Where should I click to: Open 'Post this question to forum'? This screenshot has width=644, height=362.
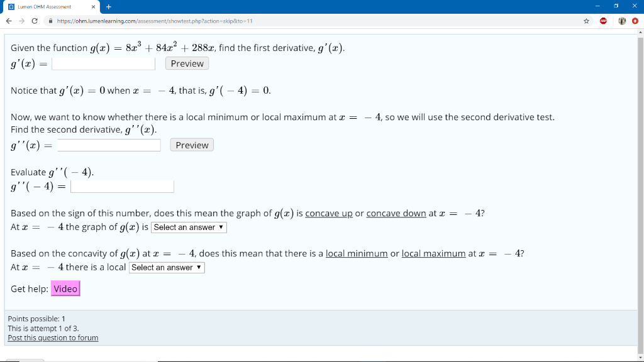pos(52,337)
